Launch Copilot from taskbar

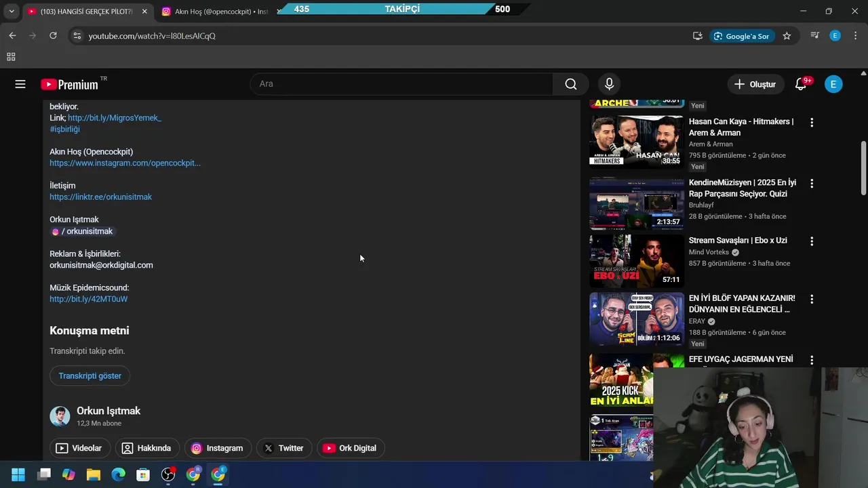coord(68,474)
